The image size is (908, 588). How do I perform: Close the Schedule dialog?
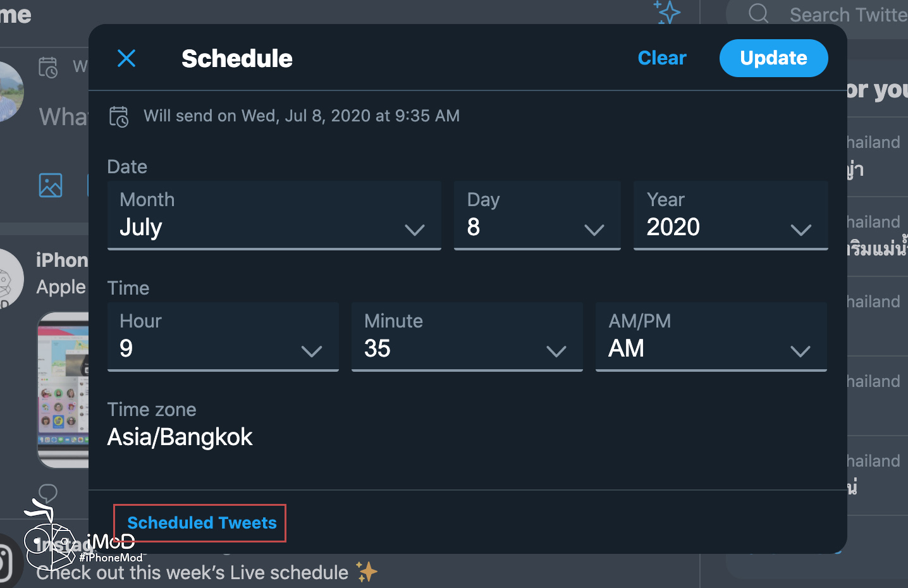[126, 58]
